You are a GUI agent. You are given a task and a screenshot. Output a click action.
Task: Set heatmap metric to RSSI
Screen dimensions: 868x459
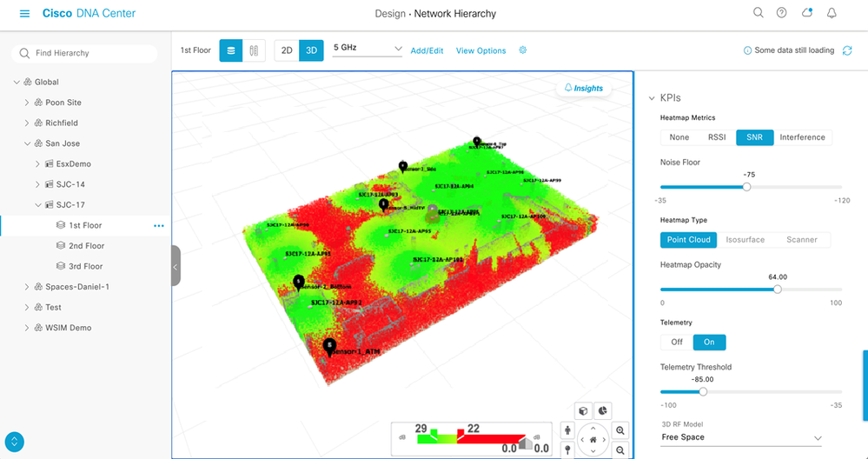click(x=717, y=137)
